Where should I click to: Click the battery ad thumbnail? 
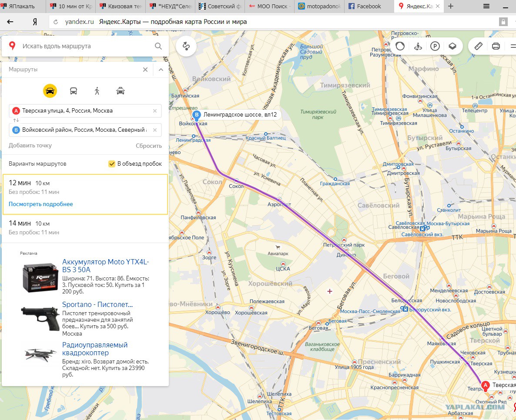pyautogui.click(x=40, y=277)
